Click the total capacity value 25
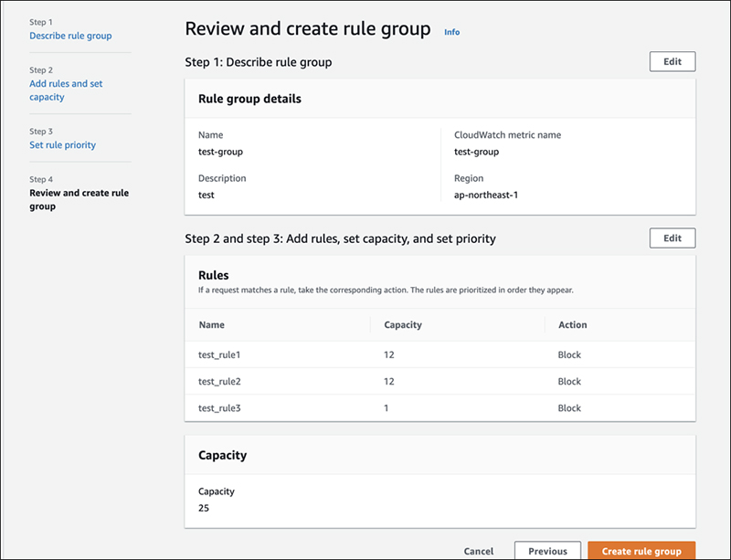The width and height of the screenshot is (731, 560). 205,506
